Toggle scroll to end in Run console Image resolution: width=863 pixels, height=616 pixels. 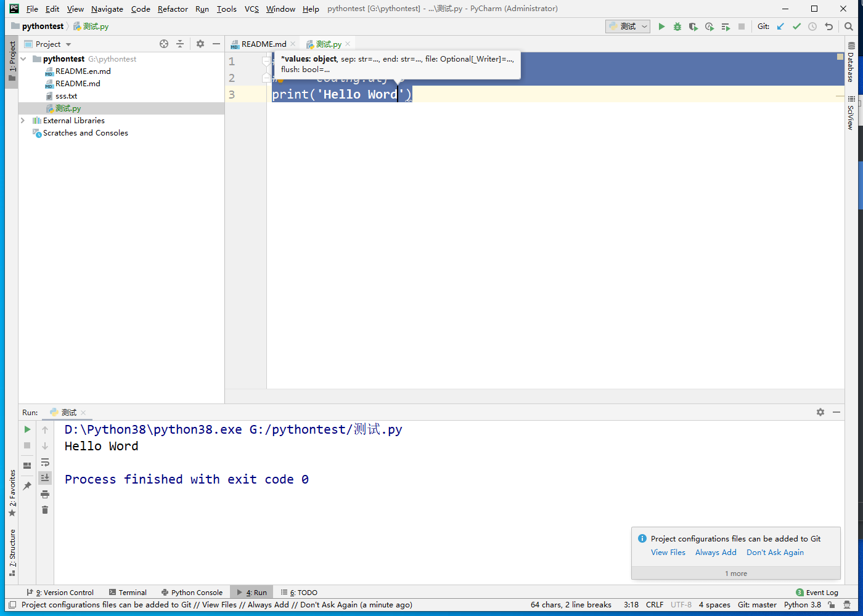pyautogui.click(x=45, y=478)
